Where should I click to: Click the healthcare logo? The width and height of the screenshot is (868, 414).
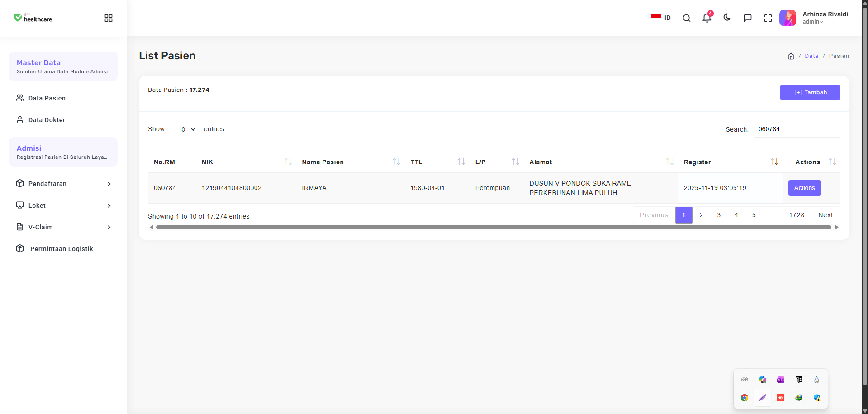[x=33, y=18]
